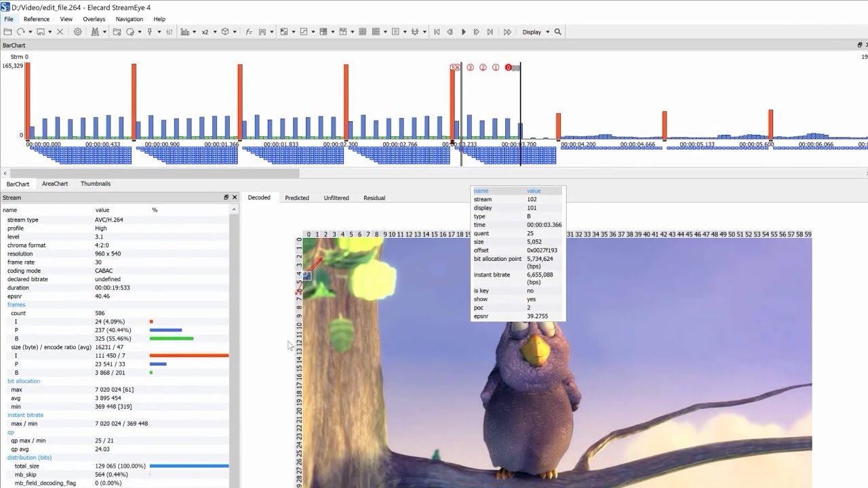Click the magnifier search icon

coord(558,32)
